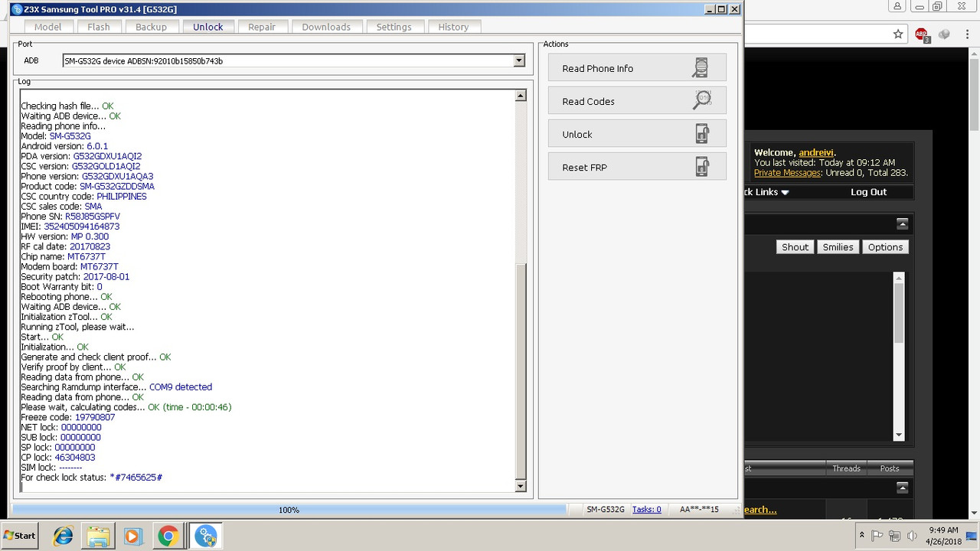Click the gray Chrome extension icon beside Adblock Plus
Image resolution: width=980 pixels, height=551 pixels.
tap(945, 34)
